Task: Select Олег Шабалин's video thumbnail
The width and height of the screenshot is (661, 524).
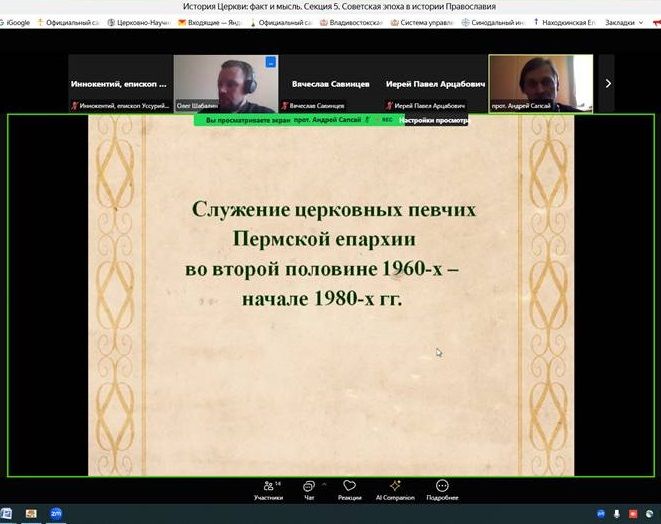Action: click(x=225, y=82)
